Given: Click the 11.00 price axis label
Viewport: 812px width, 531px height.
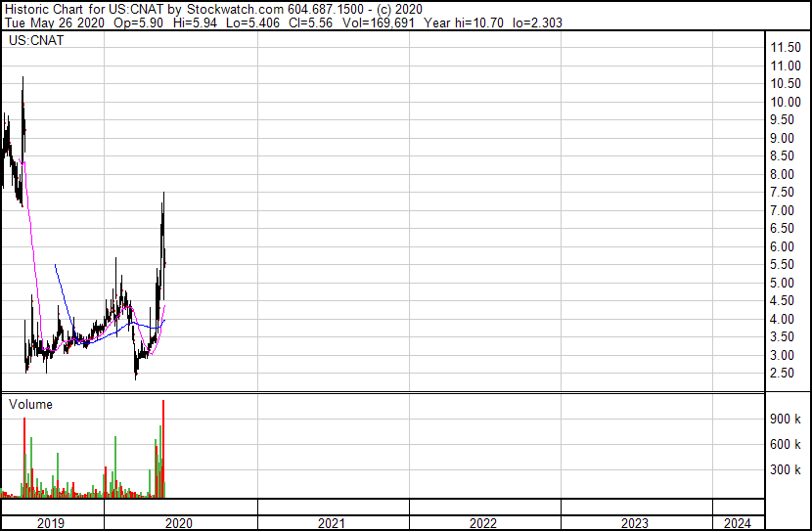Looking at the screenshot, I should click(x=786, y=66).
